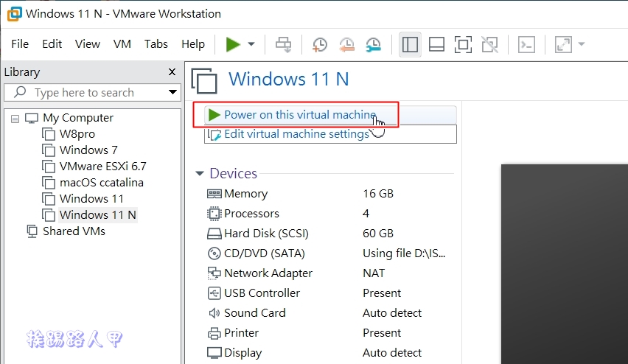Screen dimensions: 628x364
Task: Close the Library panel
Action: [172, 71]
